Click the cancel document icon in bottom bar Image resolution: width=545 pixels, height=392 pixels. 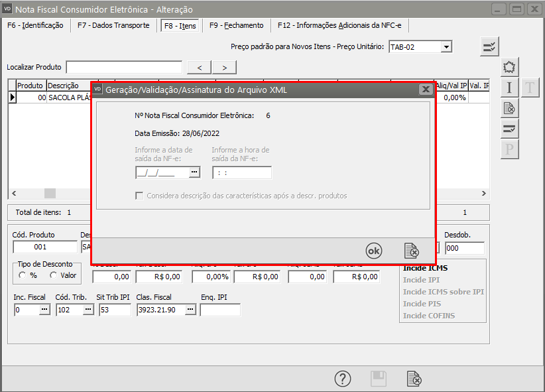click(x=414, y=379)
